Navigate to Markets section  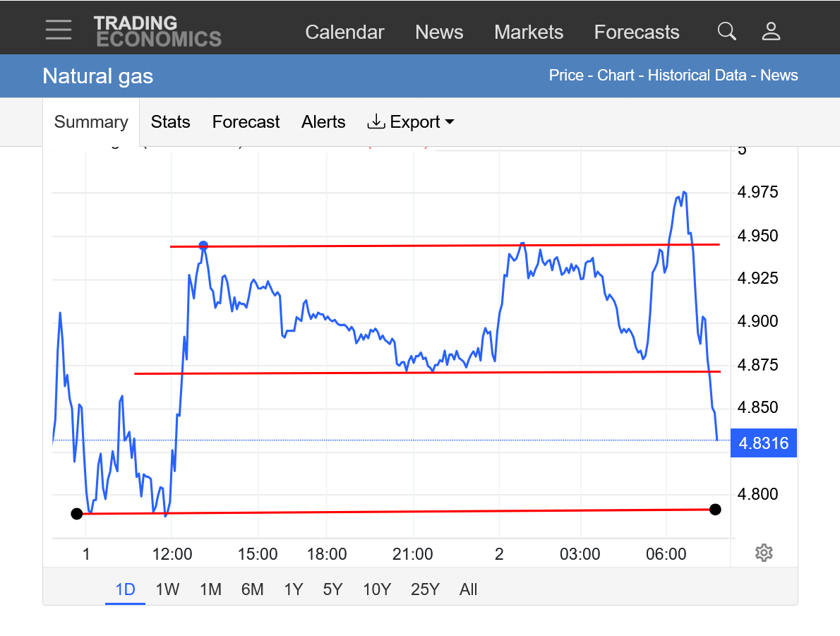pyautogui.click(x=529, y=32)
